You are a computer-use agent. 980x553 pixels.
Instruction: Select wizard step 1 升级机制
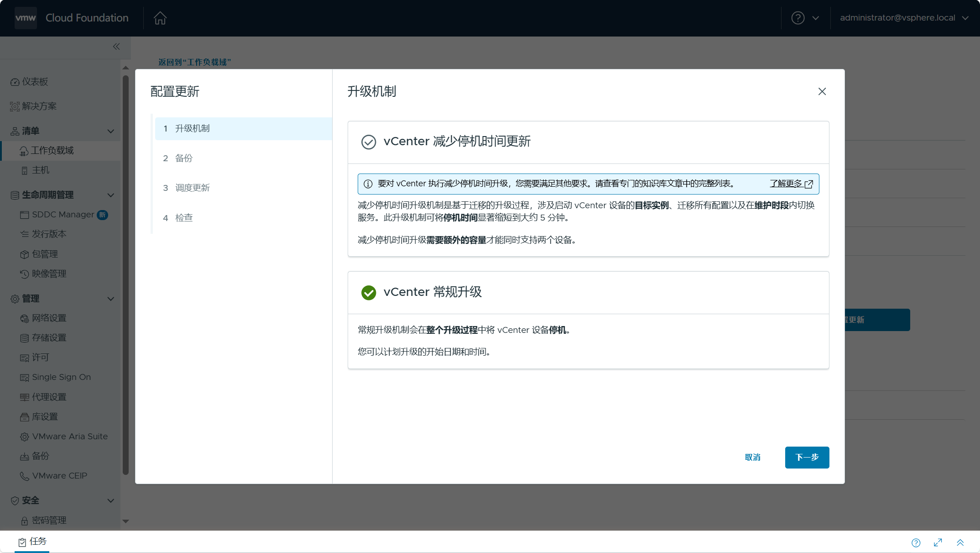tap(244, 129)
